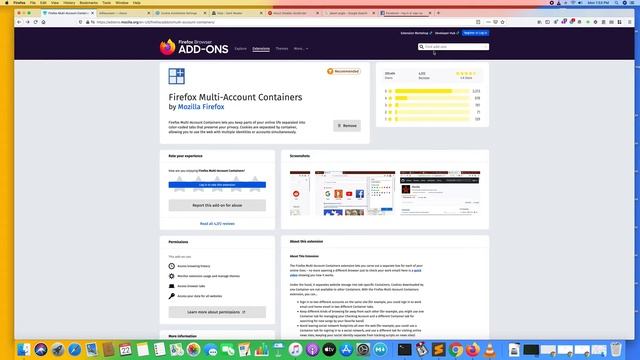Launch Safari from the Dock
The height and width of the screenshot is (360, 640).
75,350
